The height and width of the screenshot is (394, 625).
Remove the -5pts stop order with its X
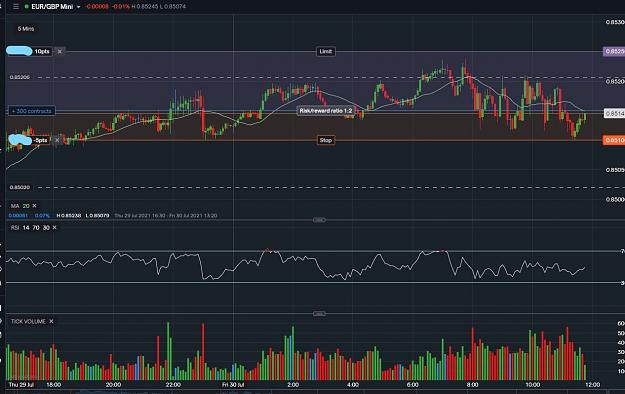pos(57,140)
